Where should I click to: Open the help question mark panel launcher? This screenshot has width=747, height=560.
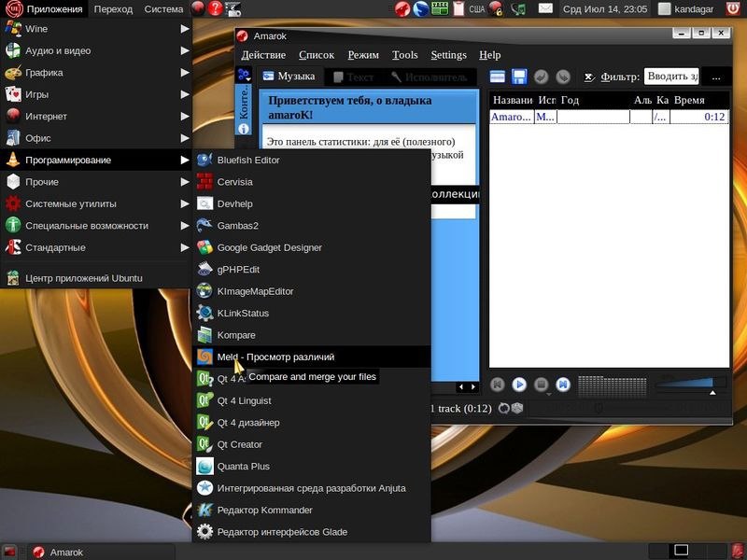(216, 8)
